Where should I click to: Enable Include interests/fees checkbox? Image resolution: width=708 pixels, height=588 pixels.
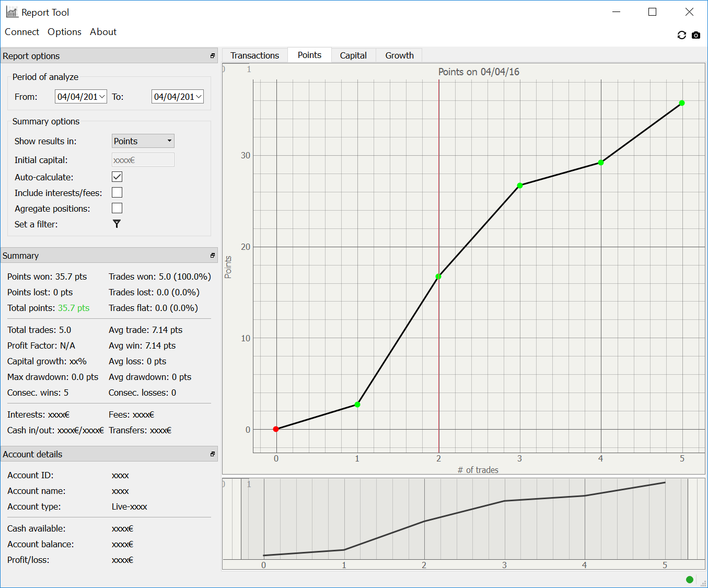[x=117, y=193]
